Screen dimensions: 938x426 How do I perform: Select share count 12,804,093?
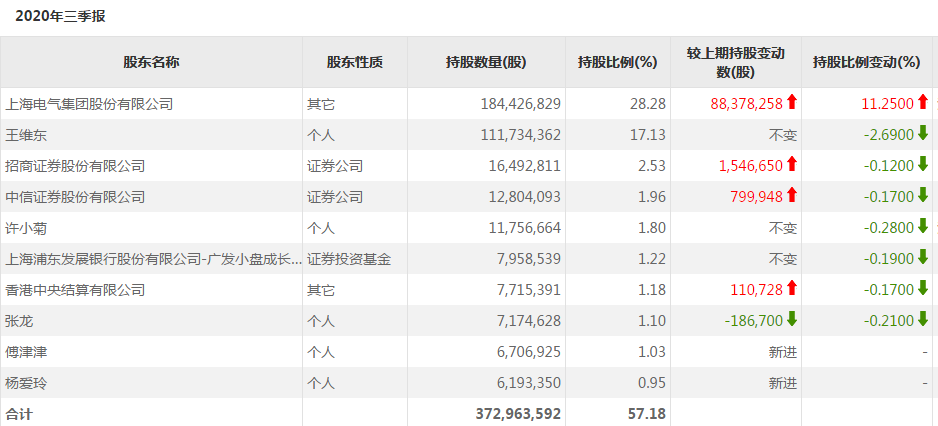click(x=524, y=197)
